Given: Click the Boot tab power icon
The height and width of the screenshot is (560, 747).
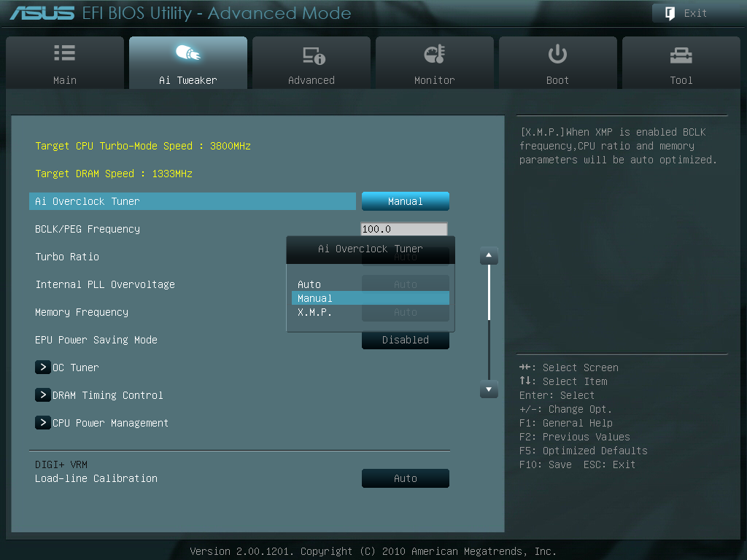Looking at the screenshot, I should 557,54.
